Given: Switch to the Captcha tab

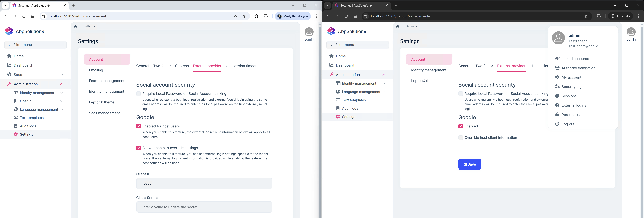Looking at the screenshot, I should pos(182,66).
